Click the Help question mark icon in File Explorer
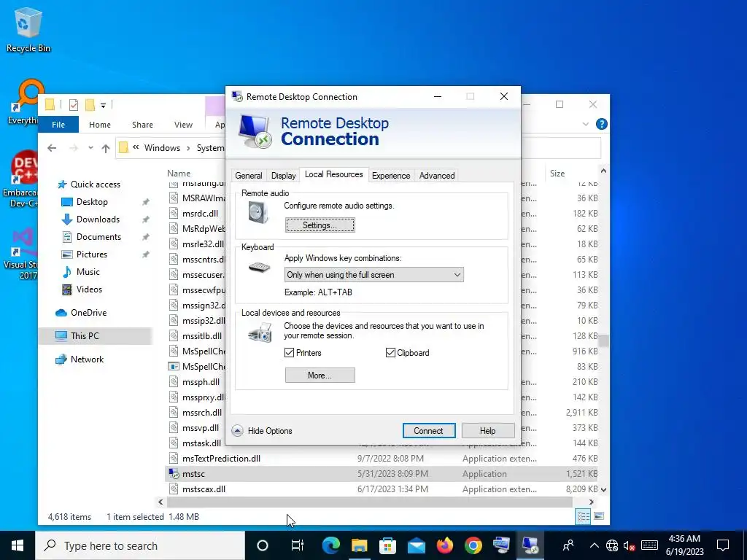The height and width of the screenshot is (560, 747). [x=602, y=124]
